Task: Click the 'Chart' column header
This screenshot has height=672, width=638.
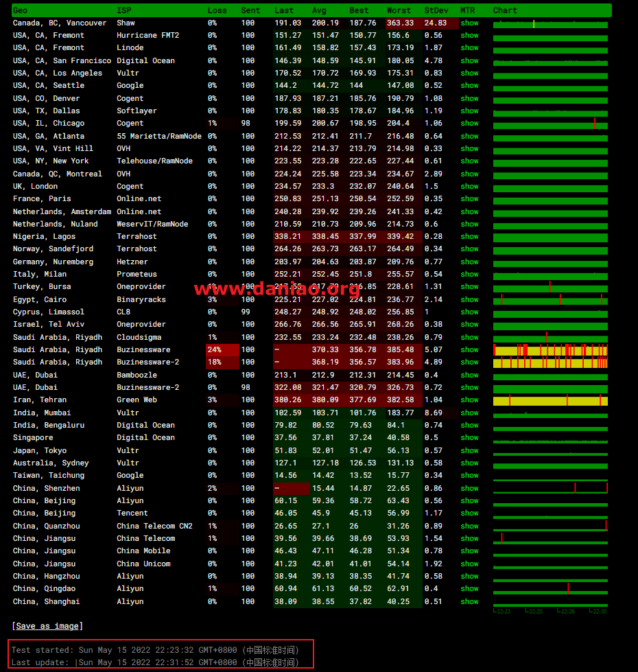Action: (505, 10)
